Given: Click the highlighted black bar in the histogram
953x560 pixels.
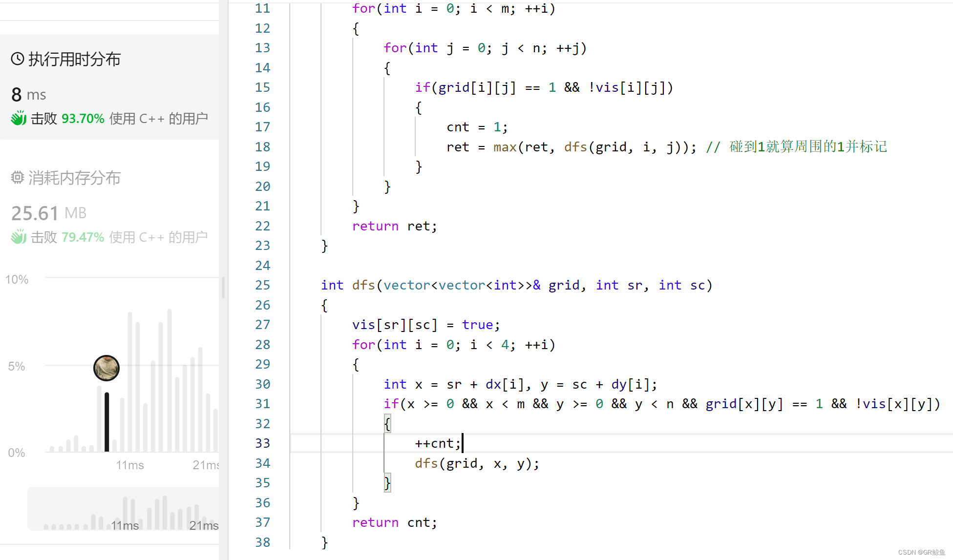Looking at the screenshot, I should 106,422.
